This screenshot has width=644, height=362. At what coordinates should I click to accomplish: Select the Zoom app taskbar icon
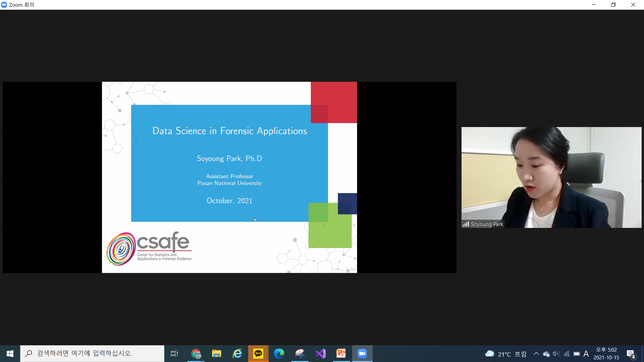[362, 354]
